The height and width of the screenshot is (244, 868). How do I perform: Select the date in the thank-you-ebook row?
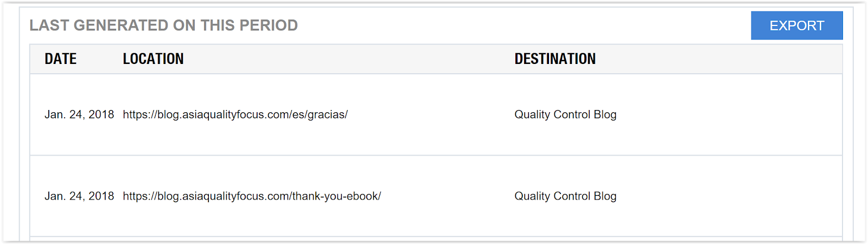[79, 196]
